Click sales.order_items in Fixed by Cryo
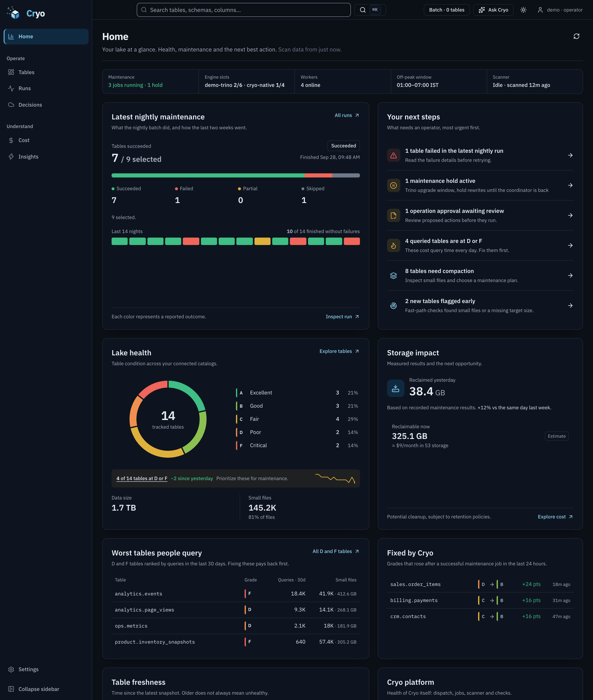Screen dimensions: 593x700 pyautogui.click(x=415, y=584)
